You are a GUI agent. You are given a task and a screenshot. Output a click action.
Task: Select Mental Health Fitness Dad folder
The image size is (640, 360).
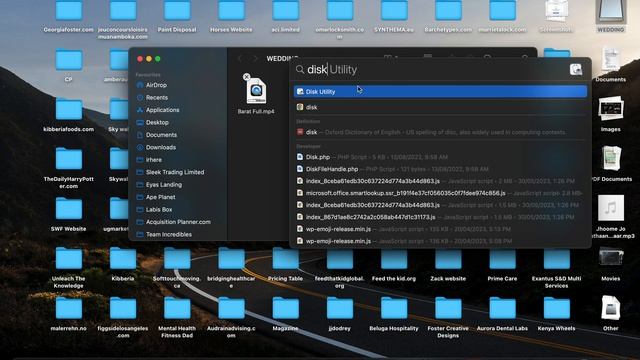(177, 318)
